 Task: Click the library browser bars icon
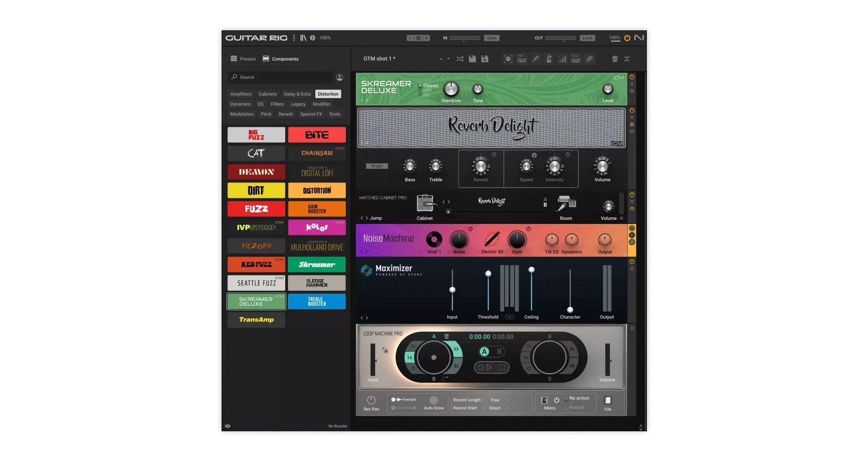point(303,38)
